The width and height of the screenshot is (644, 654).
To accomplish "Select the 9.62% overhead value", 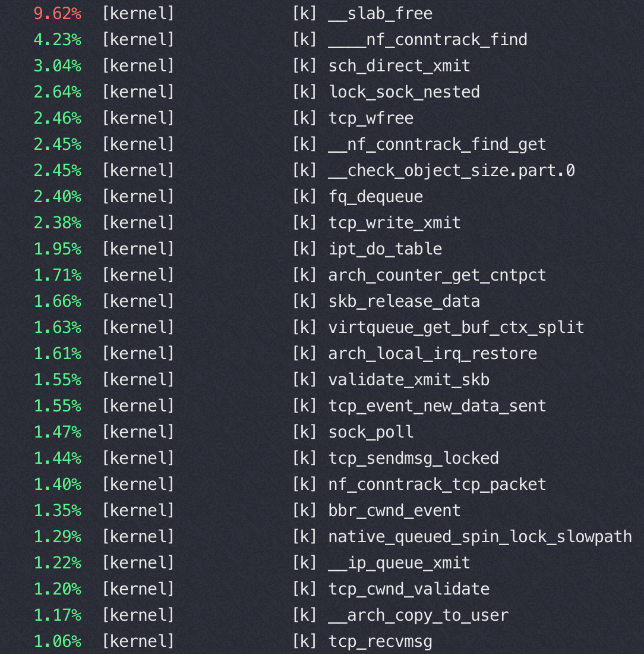I will click(57, 14).
